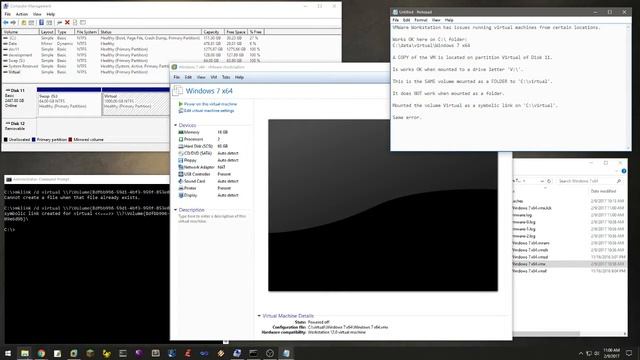The image size is (640, 360).
Task: Open the Windows Start menu
Action: click(x=8, y=353)
